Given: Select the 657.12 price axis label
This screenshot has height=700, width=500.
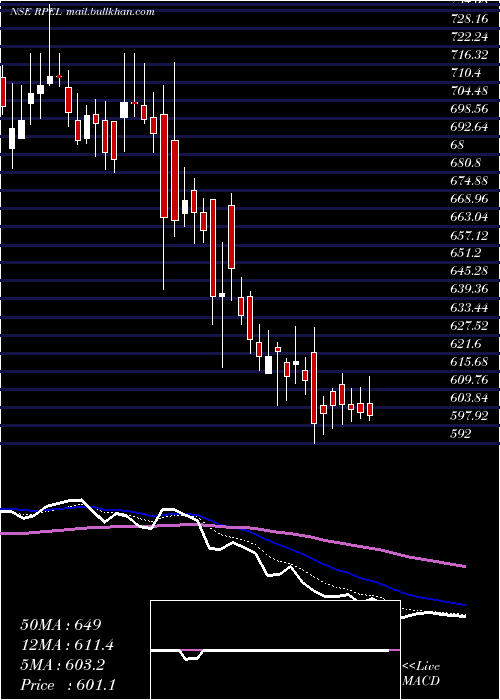Looking at the screenshot, I should tap(469, 235).
